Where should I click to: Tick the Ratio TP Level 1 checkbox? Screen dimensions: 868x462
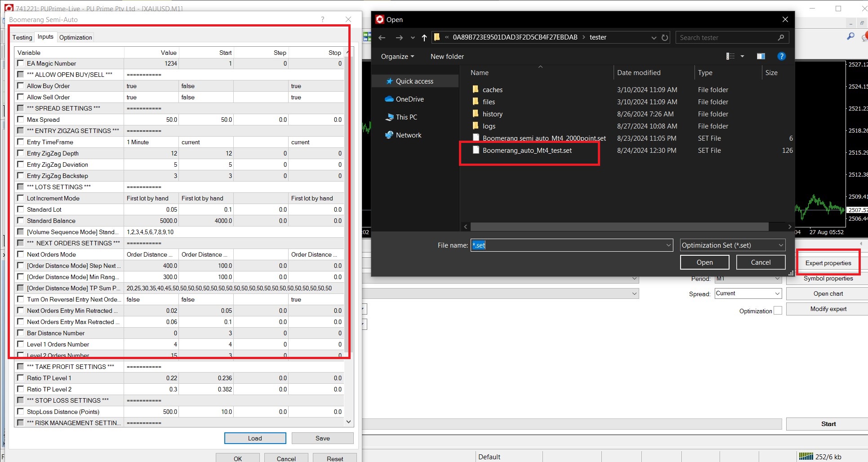[20, 378]
